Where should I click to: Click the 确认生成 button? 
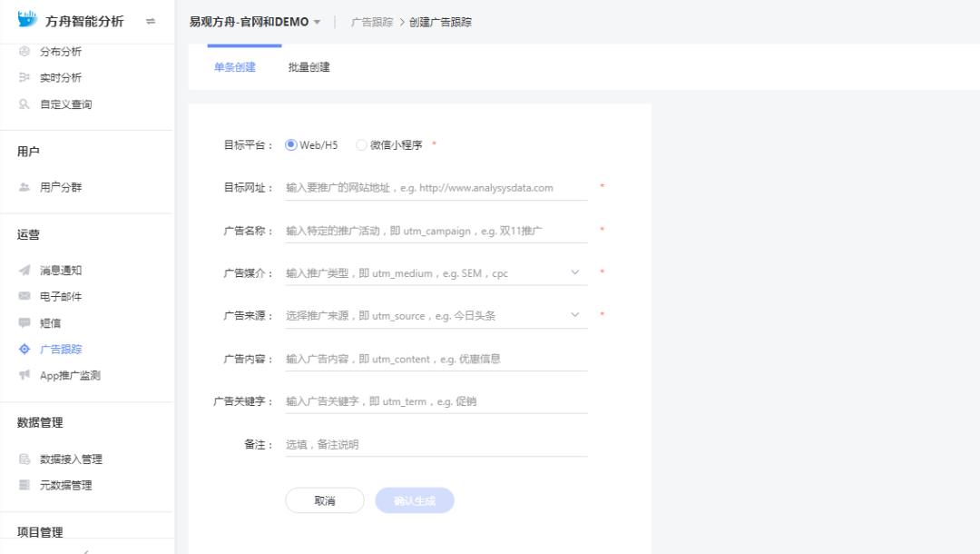click(415, 500)
